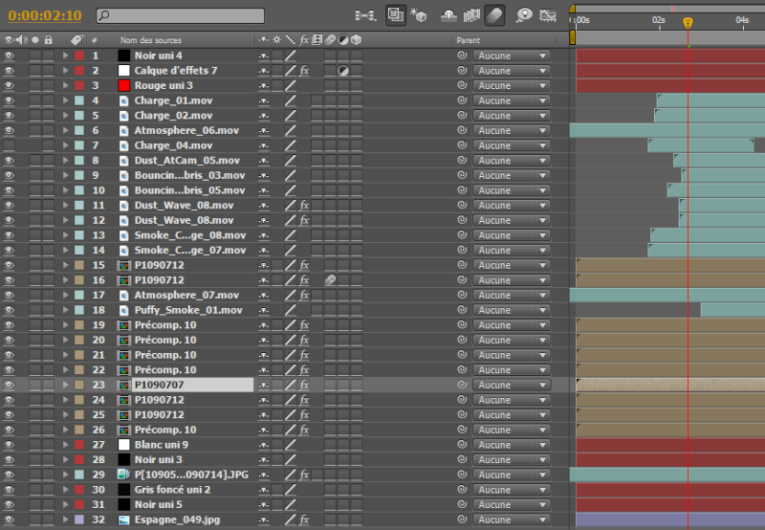Click the audio speaker column header icon
Image resolution: width=765 pixels, height=530 pixels.
21,40
